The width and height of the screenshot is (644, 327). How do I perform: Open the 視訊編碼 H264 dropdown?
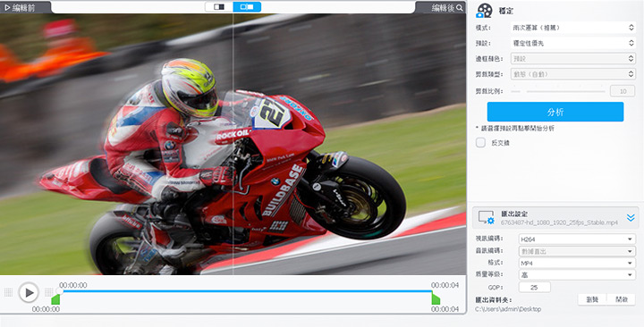pyautogui.click(x=577, y=239)
